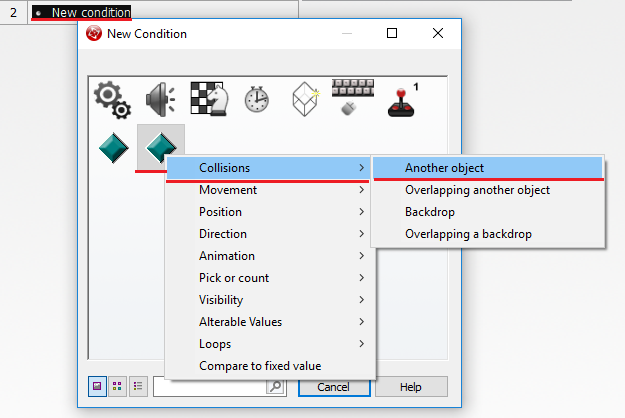625x418 pixels.
Task: Open the Visibility submenu
Action: tap(270, 300)
